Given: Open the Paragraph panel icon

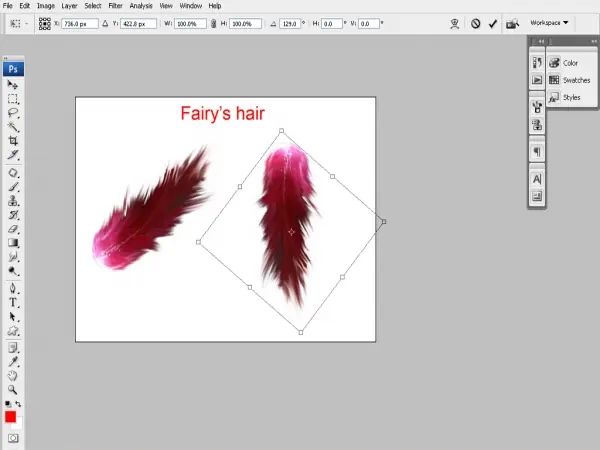Looking at the screenshot, I should (x=537, y=152).
